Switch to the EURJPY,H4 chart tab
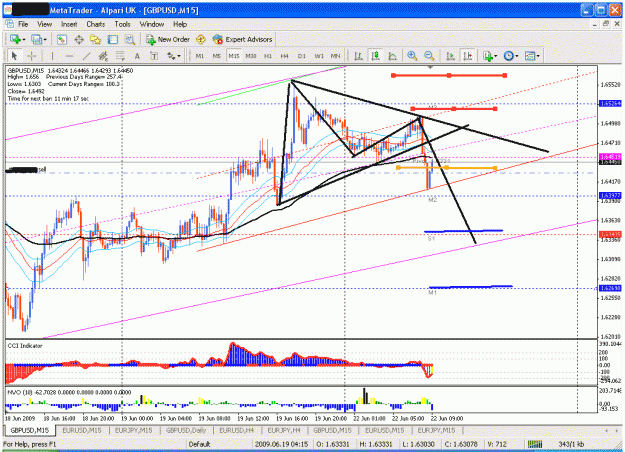The image size is (625, 452). pyautogui.click(x=284, y=430)
